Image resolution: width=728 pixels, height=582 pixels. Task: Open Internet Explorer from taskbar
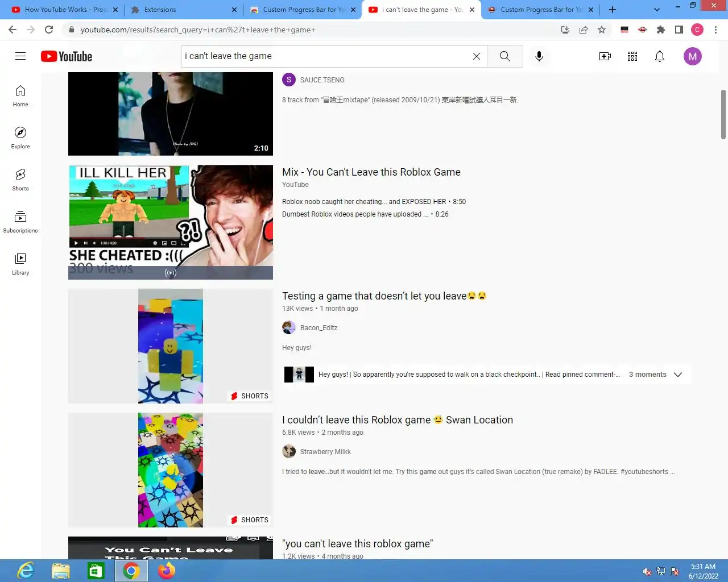point(25,571)
